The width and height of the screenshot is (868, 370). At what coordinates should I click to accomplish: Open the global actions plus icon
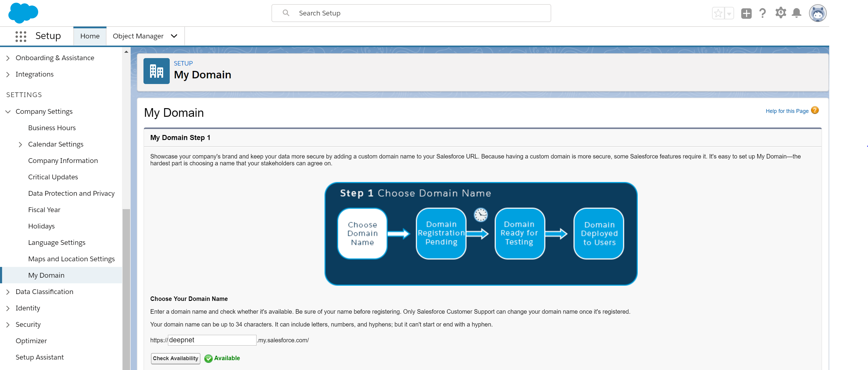746,13
